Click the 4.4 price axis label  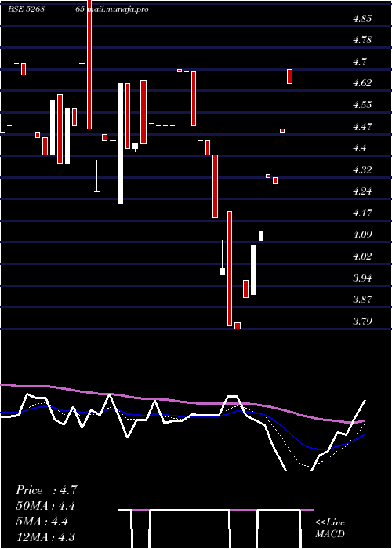pos(359,148)
